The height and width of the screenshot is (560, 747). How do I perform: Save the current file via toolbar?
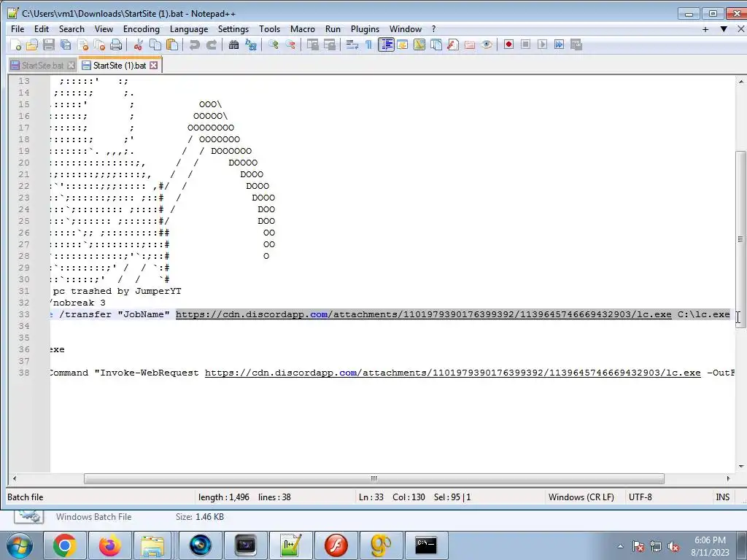pos(49,44)
